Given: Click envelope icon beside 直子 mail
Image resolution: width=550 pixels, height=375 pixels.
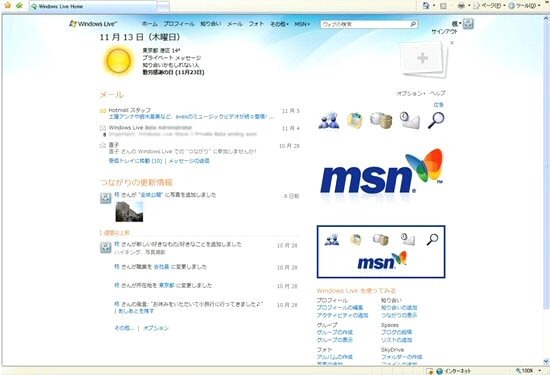Looking at the screenshot, I should pos(103,145).
